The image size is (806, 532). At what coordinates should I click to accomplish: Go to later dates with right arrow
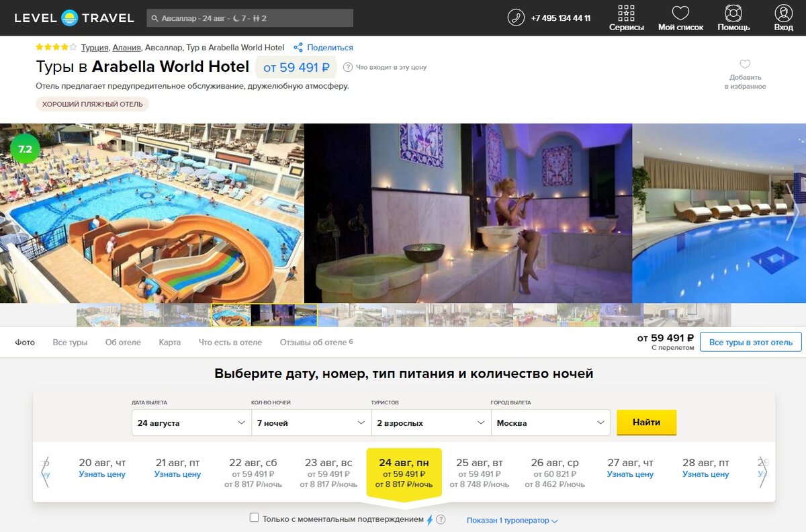pos(762,473)
